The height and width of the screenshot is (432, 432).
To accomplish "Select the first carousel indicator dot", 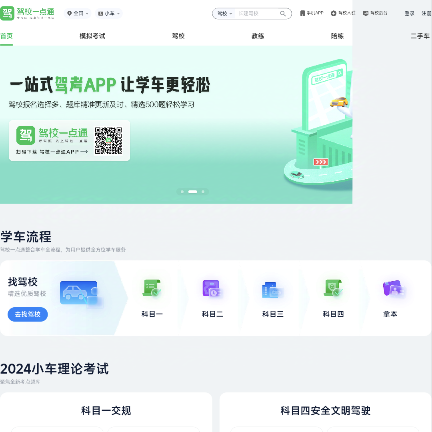I will 182,191.
